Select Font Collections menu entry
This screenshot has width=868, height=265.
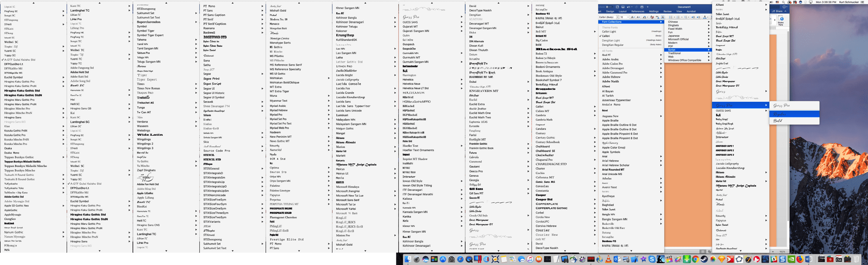pos(631,21)
